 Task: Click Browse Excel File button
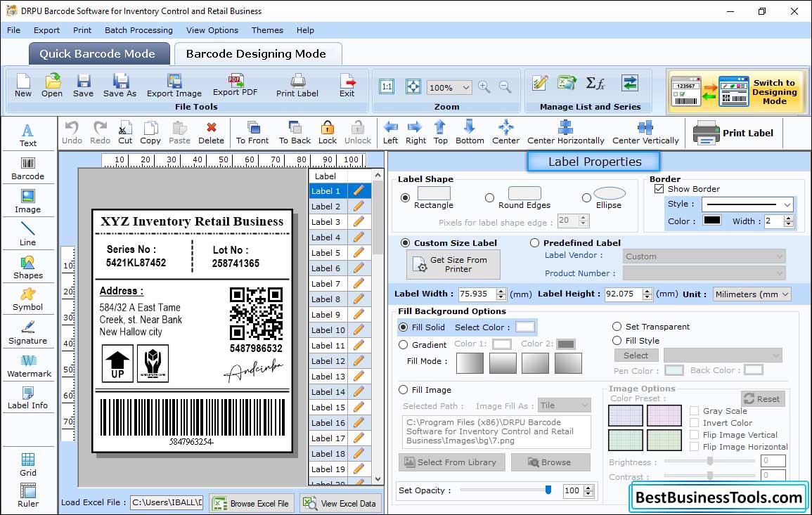click(252, 503)
